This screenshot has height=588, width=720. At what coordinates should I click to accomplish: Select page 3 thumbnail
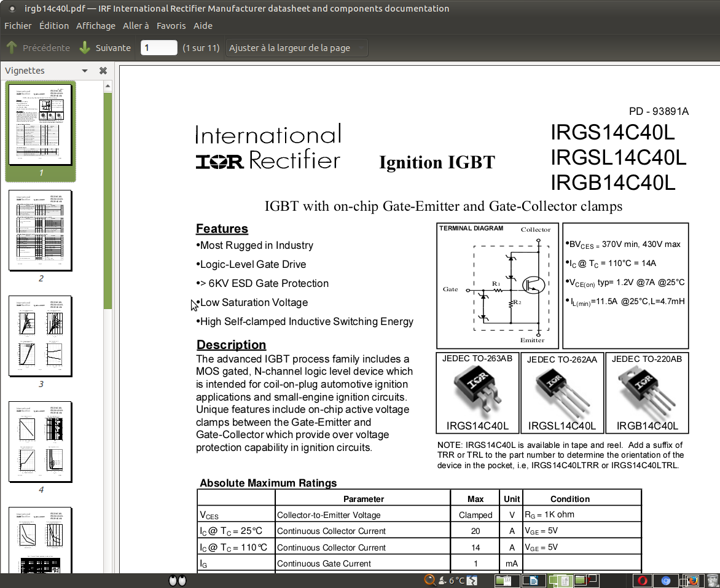pos(41,336)
